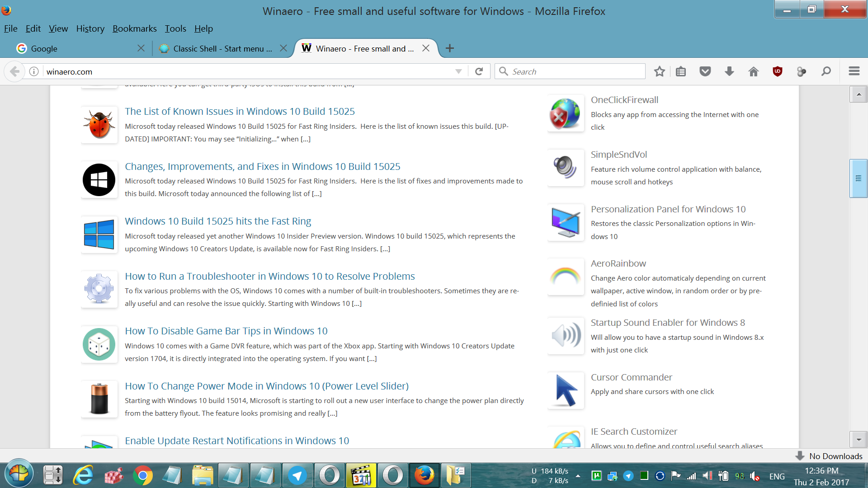
Task: Open the OneClickFirewall link
Action: click(624, 100)
